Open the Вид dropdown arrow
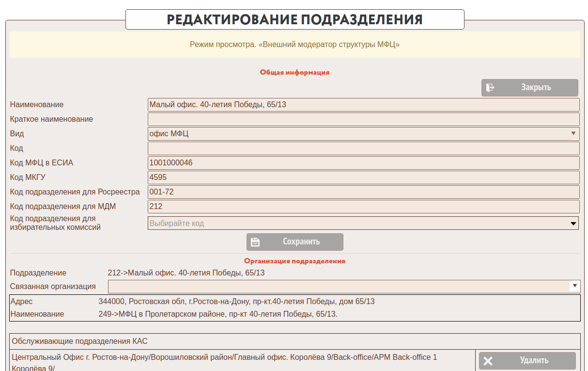This screenshot has width=588, height=371. click(573, 133)
